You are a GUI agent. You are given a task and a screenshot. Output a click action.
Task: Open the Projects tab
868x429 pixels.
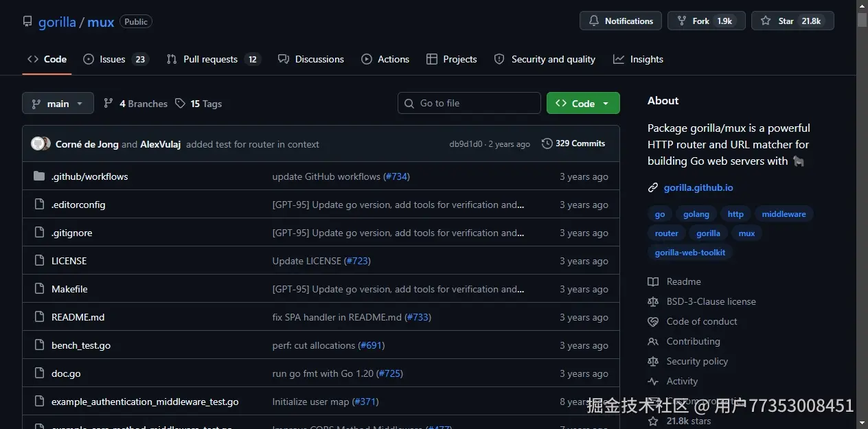[x=451, y=59]
